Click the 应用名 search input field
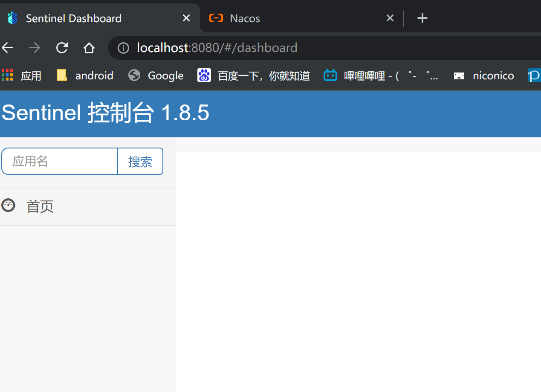This screenshot has height=392, width=541. [60, 161]
